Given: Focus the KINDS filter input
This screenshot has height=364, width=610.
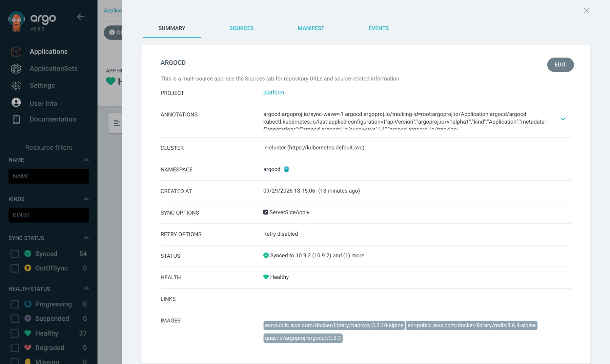Looking at the screenshot, I should coord(49,215).
